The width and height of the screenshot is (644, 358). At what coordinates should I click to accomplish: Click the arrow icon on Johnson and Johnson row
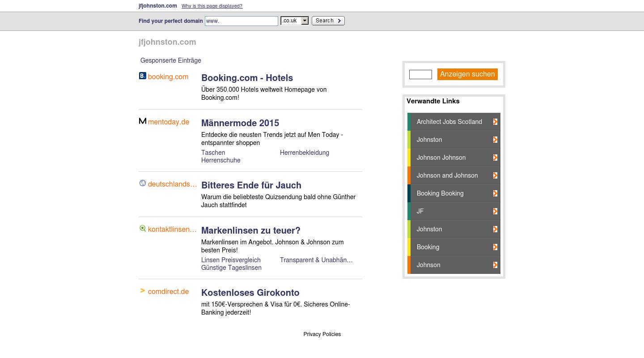495,175
